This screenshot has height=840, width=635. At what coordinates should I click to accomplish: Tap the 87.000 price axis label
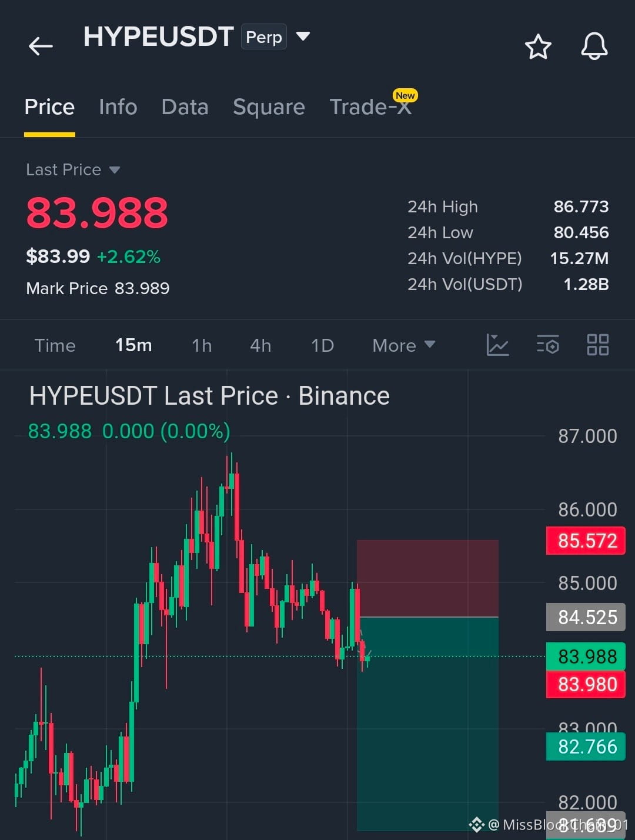tap(587, 436)
